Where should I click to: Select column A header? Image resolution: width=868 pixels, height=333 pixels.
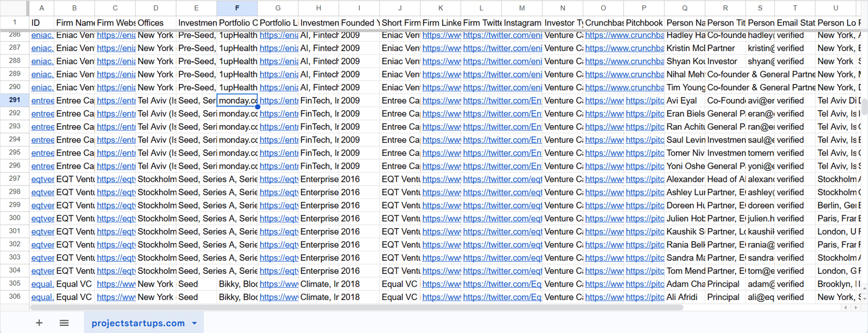42,8
